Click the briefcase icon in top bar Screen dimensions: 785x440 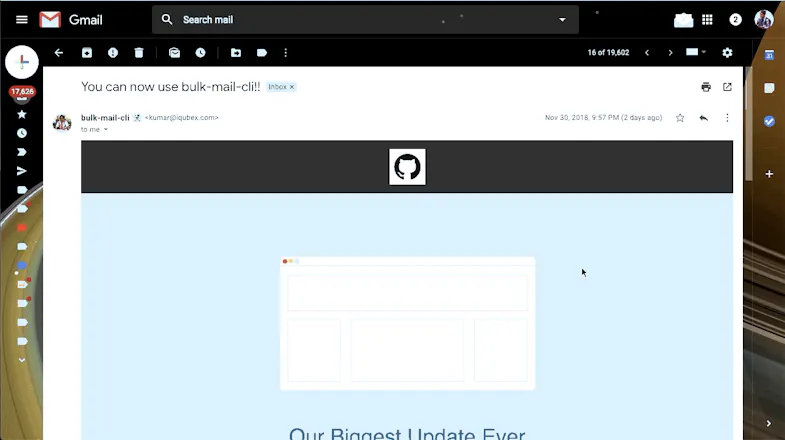683,20
